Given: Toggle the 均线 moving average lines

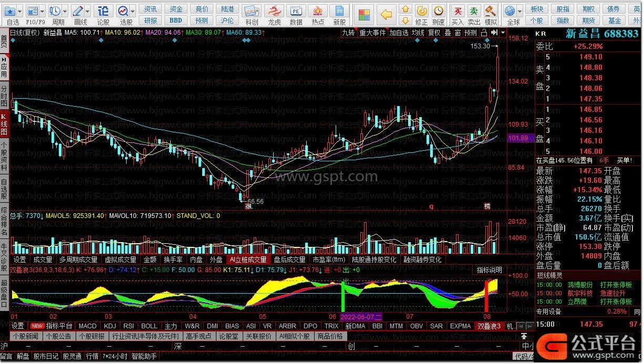Looking at the screenshot, I should pyautogui.click(x=418, y=33).
